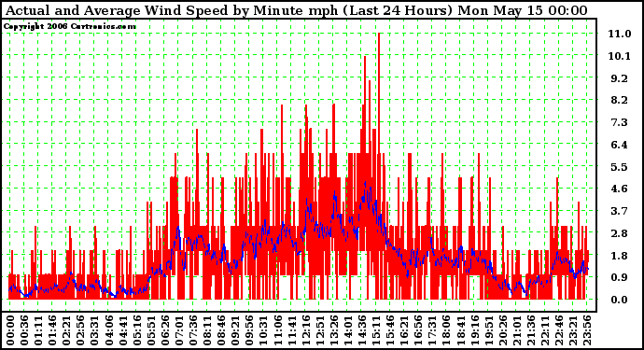Click the 01:11 time label
Image resolution: width=644 pixels, height=350 pixels.
coord(38,330)
